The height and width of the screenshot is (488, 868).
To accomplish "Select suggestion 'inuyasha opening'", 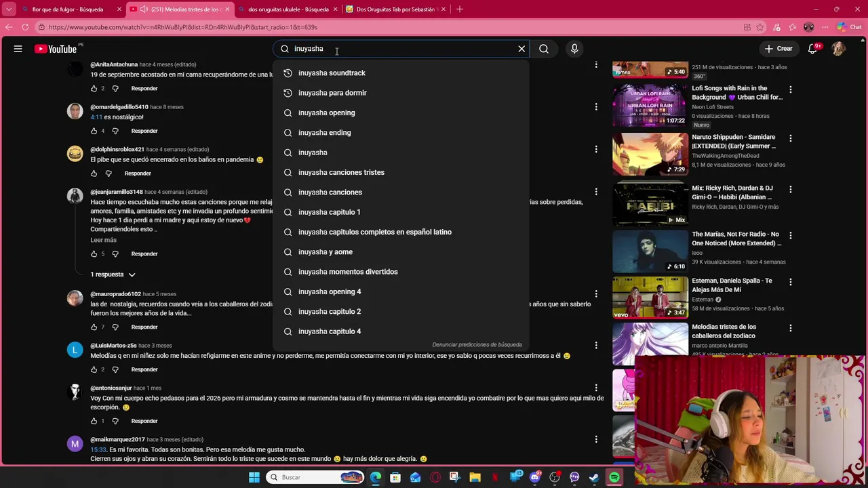I will 400,113.
